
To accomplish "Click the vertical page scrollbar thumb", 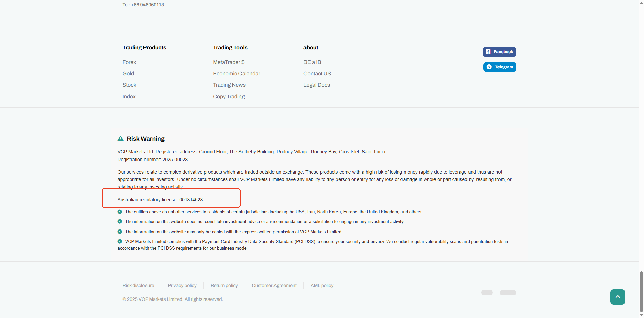I will (x=641, y=291).
